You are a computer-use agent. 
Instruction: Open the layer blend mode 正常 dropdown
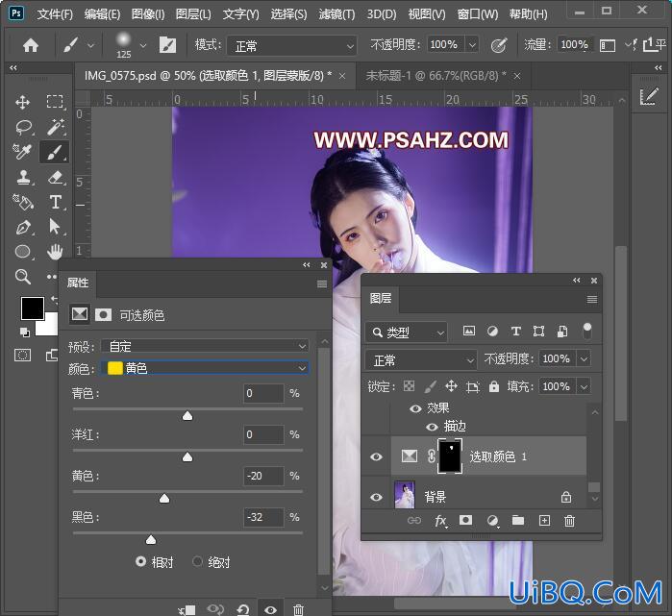pos(421,360)
